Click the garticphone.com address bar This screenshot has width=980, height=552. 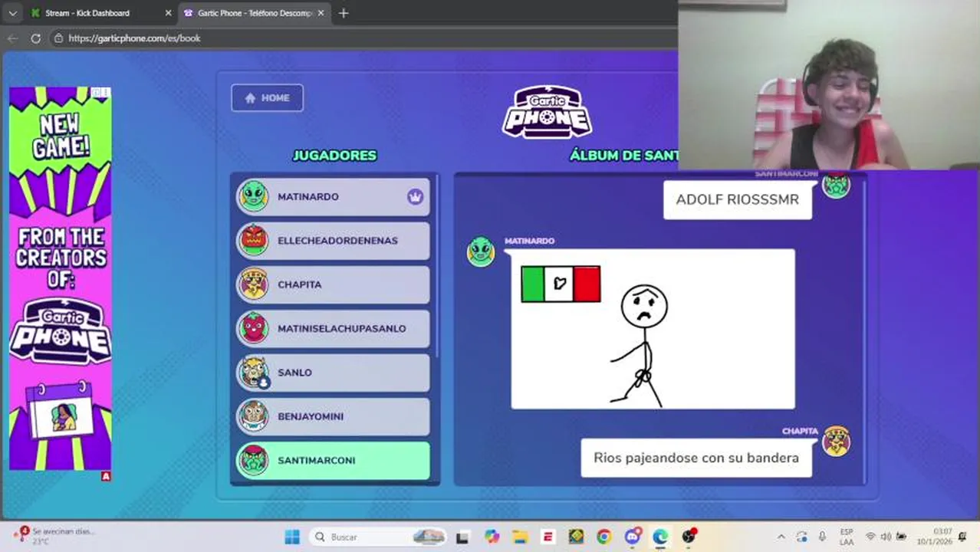click(x=364, y=38)
